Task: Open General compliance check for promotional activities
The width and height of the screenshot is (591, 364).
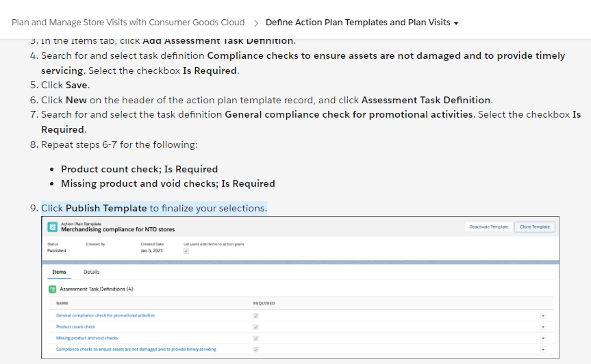Action: (x=105, y=315)
